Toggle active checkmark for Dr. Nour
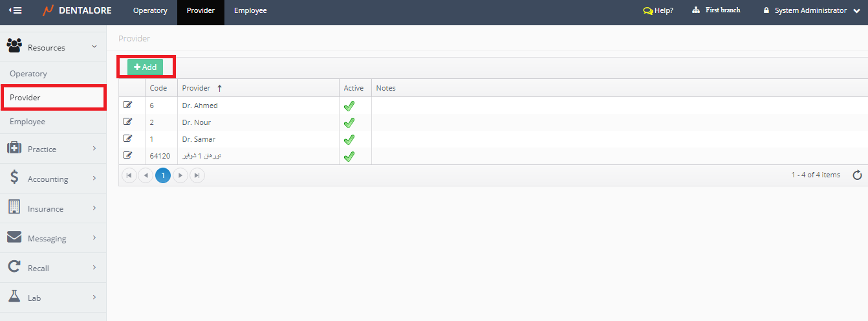The width and height of the screenshot is (868, 321). (x=349, y=122)
